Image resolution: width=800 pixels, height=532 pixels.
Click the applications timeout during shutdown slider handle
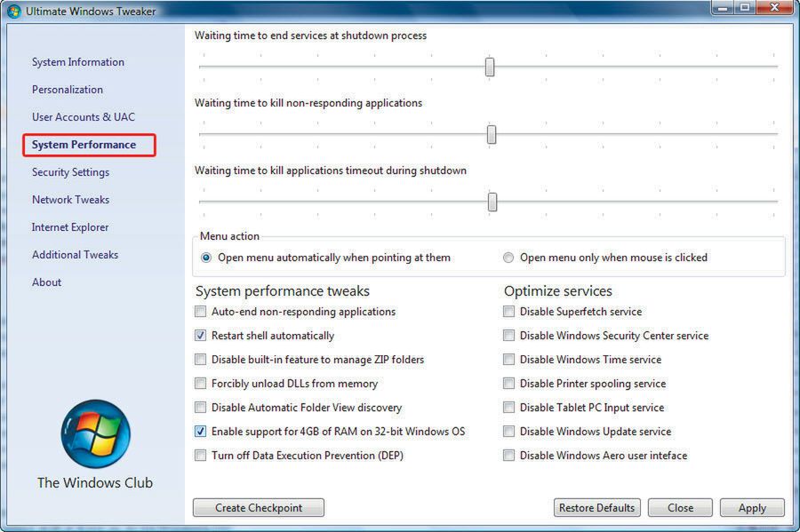(492, 202)
